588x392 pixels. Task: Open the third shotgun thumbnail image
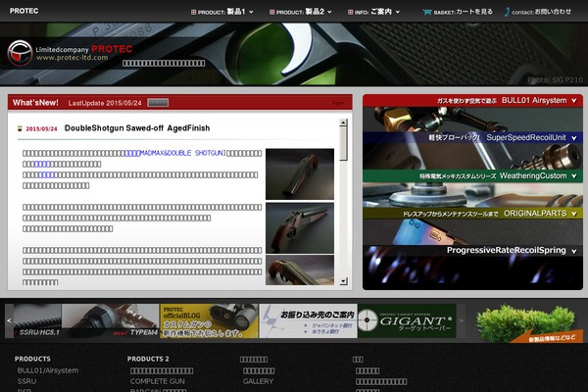(300, 270)
